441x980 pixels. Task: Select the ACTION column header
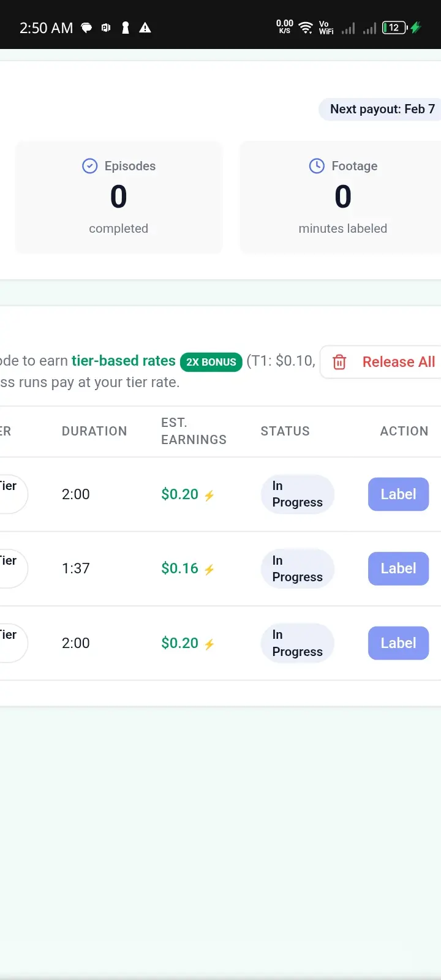pos(404,431)
